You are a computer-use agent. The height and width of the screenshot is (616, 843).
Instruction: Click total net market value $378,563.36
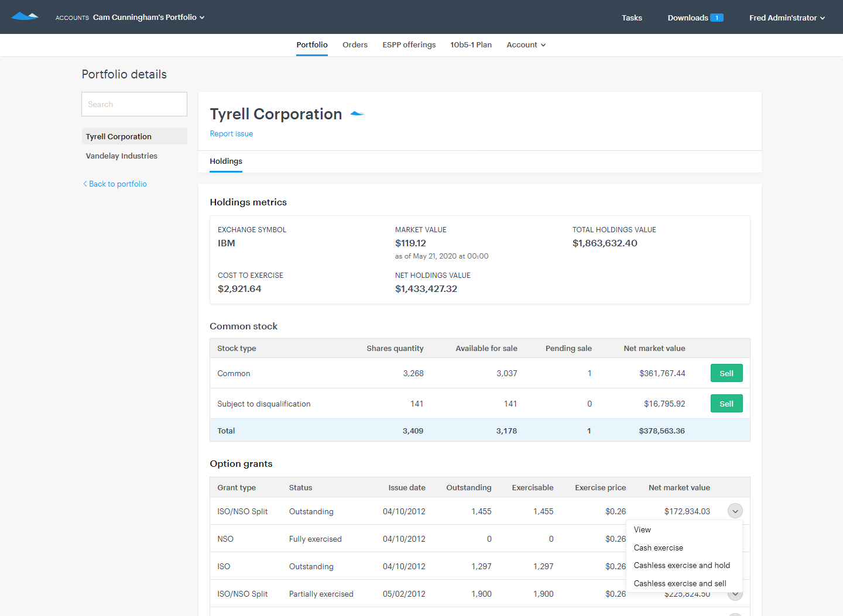click(662, 431)
